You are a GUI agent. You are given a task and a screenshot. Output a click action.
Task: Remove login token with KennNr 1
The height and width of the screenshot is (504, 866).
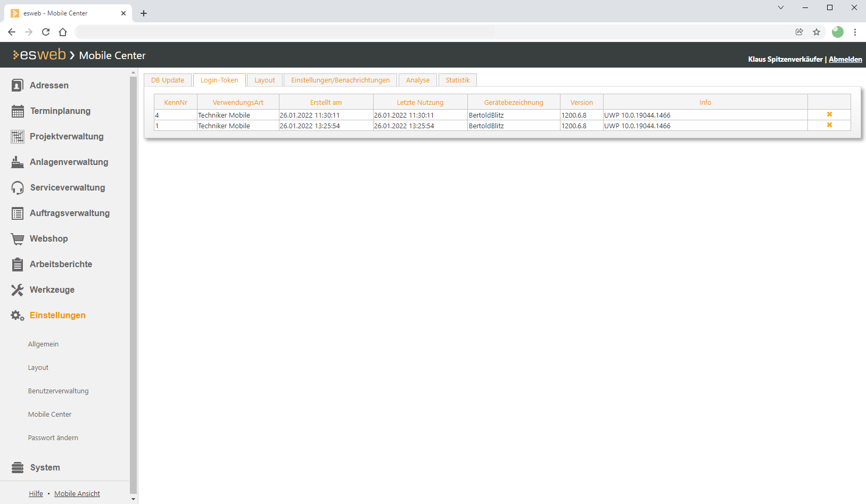point(829,125)
